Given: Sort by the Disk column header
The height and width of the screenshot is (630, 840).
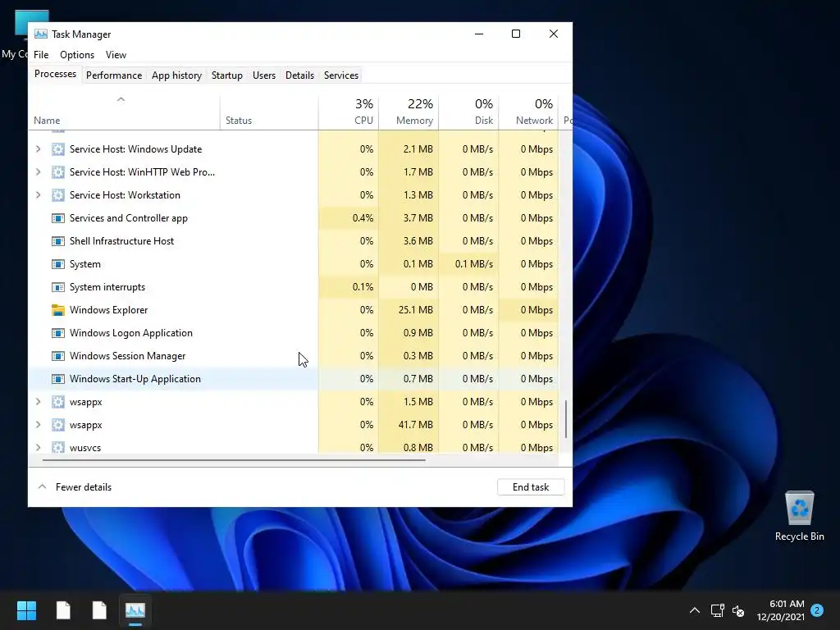Looking at the screenshot, I should click(468, 112).
